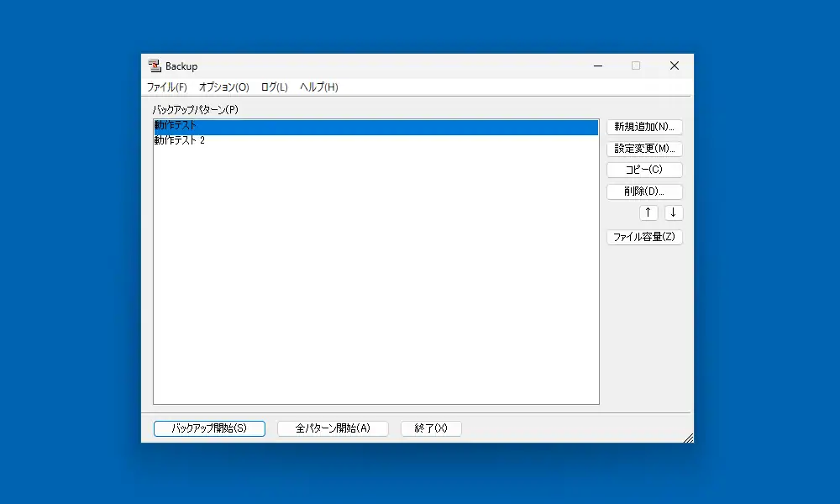Click the Backup app icon in title bar

pos(154,66)
